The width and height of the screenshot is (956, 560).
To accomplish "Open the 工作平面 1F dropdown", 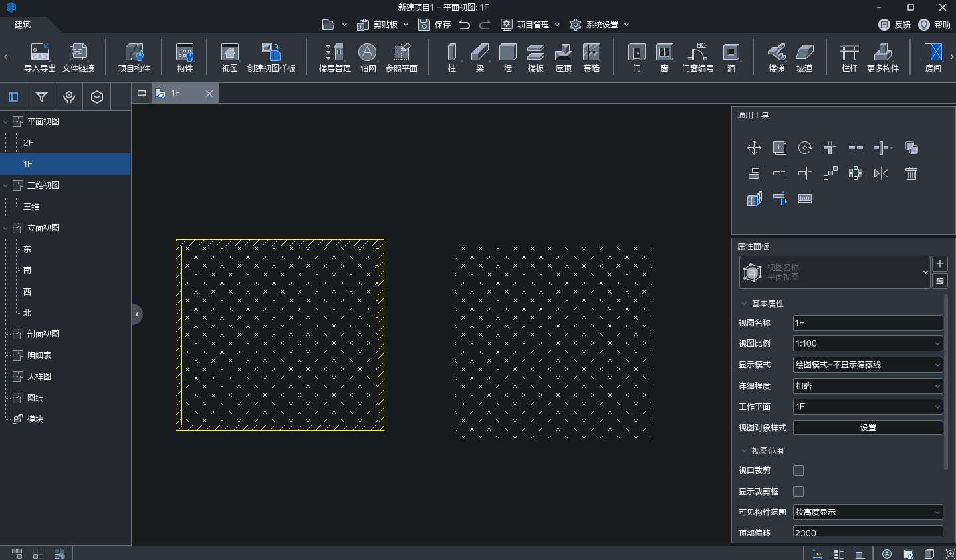I will (868, 407).
